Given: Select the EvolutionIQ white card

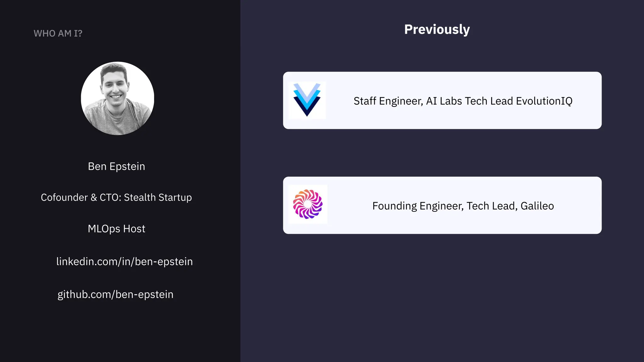Looking at the screenshot, I should 442,100.
